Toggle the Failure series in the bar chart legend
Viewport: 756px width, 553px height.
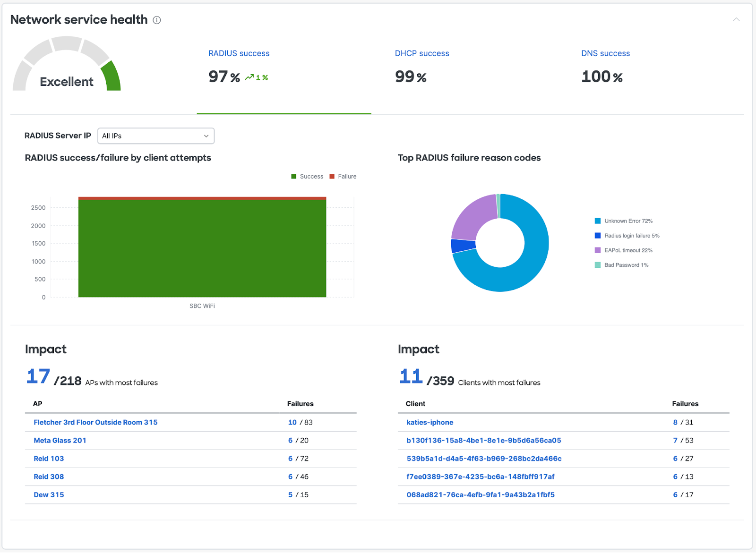click(343, 176)
